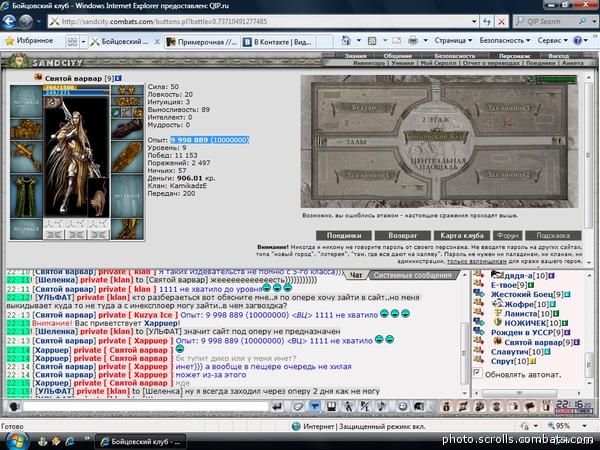Click the browser refresh button
This screenshot has height=450, width=600.
[487, 22]
